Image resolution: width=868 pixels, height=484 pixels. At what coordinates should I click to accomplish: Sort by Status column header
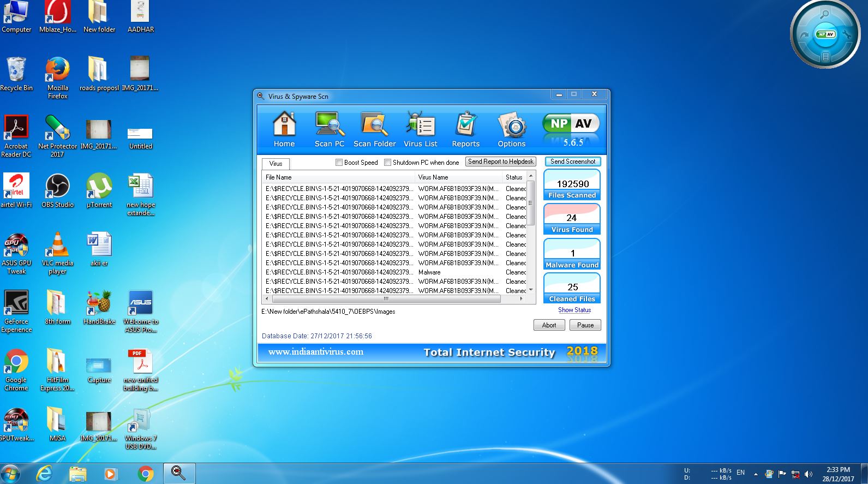(x=514, y=177)
